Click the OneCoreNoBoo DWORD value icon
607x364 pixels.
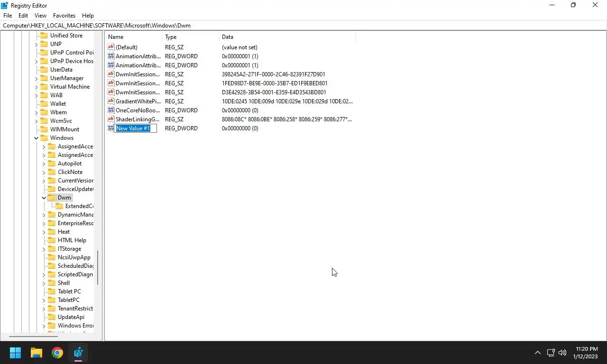pyautogui.click(x=111, y=110)
